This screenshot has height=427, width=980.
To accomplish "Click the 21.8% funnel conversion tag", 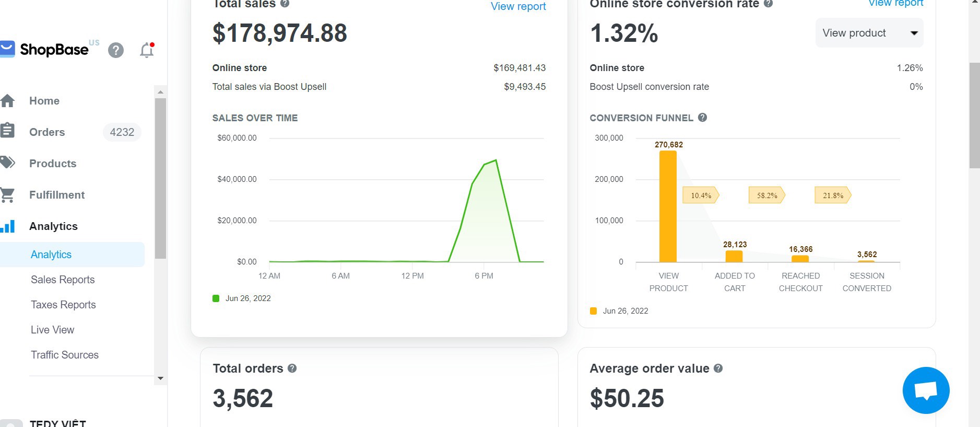I will (x=833, y=195).
